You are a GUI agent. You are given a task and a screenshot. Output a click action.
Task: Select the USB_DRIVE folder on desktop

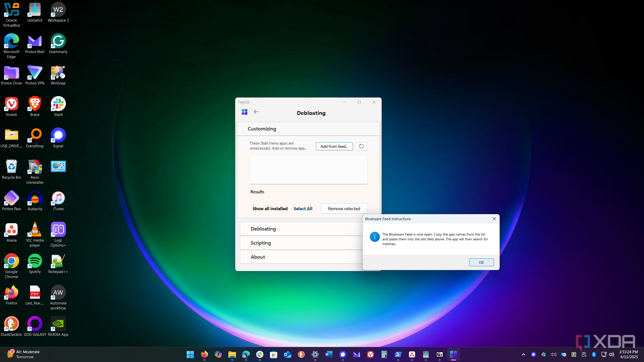click(12, 138)
